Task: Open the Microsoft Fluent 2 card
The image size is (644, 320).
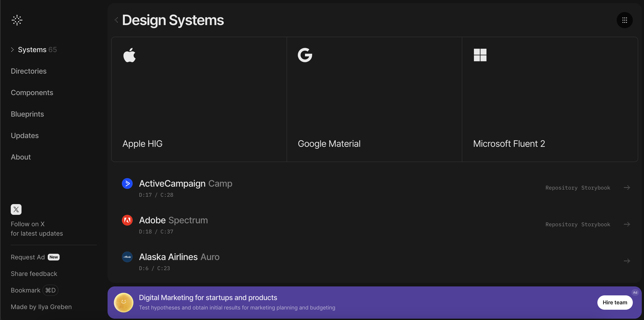Action: click(x=550, y=99)
